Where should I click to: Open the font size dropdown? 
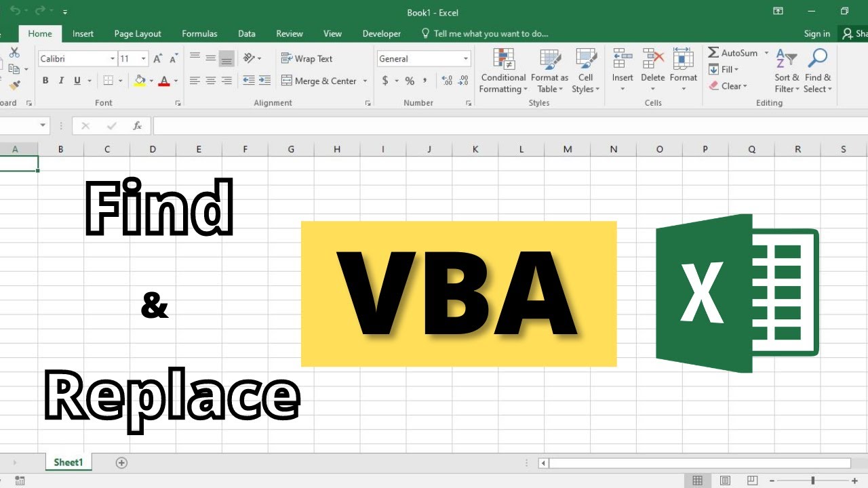tap(144, 59)
